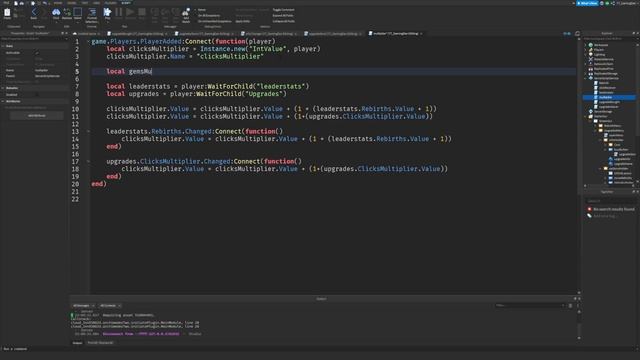Click the Step Into debugger icon
Viewport: 640px width, 360px height.
coord(155,13)
